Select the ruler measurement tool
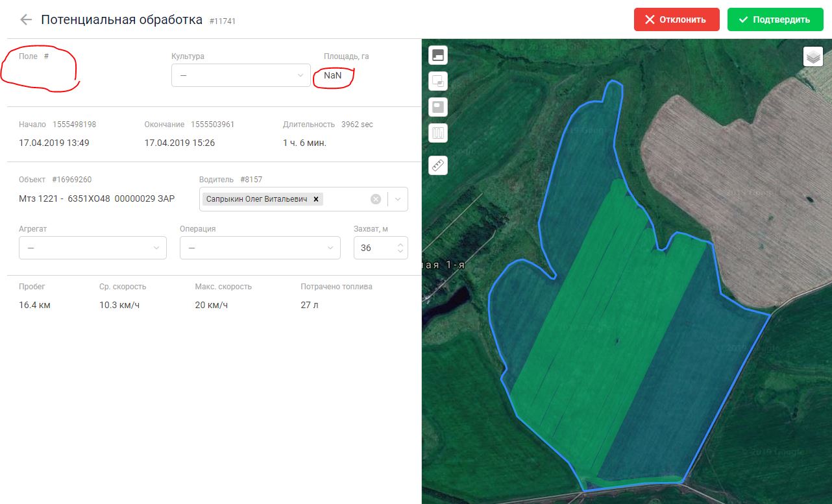 coord(438,165)
